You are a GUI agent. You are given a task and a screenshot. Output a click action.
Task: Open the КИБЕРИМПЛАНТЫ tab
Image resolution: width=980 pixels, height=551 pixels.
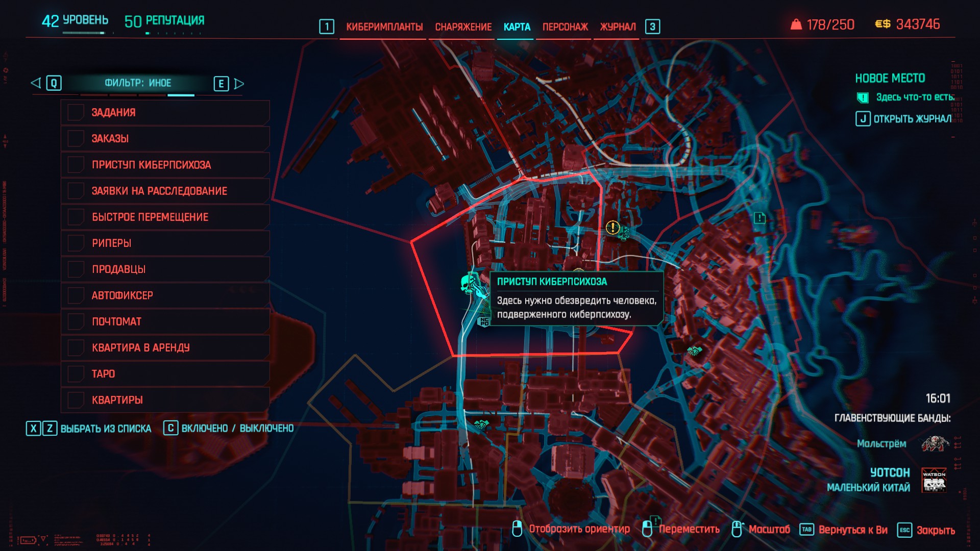(x=384, y=27)
